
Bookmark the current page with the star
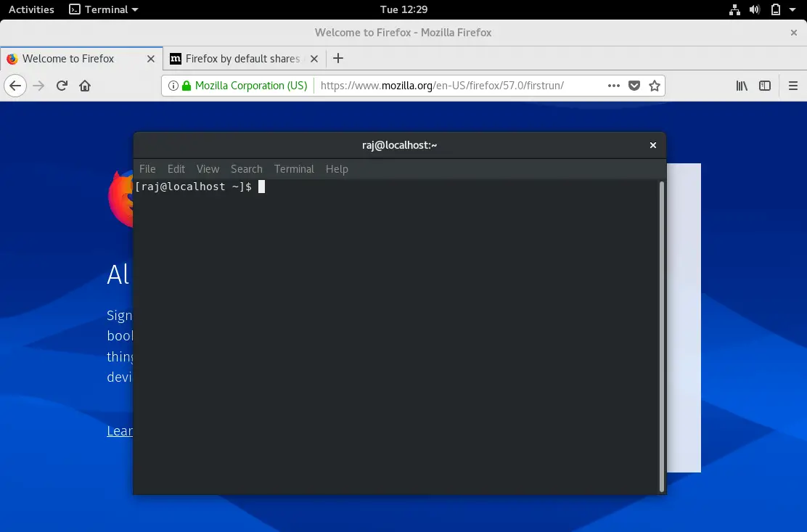click(x=654, y=85)
